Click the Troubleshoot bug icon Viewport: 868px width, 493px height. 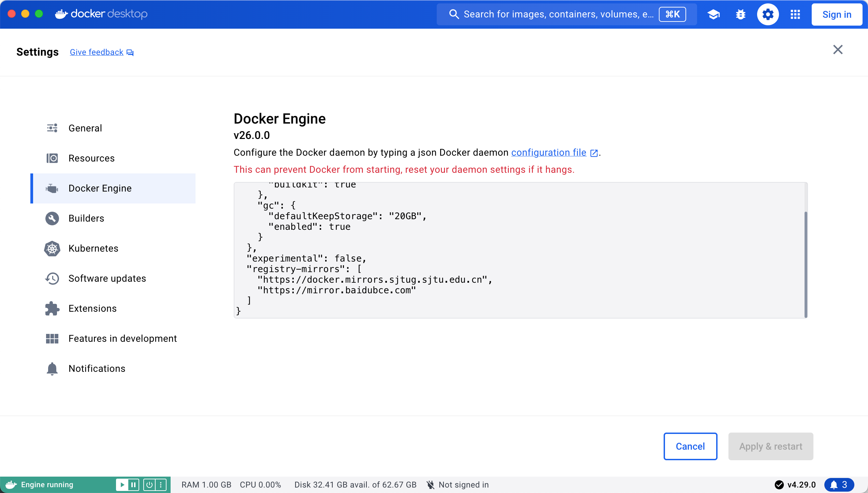tap(740, 14)
